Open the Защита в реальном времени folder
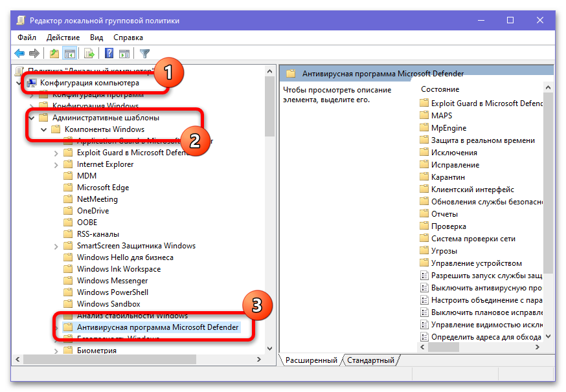 click(x=482, y=140)
